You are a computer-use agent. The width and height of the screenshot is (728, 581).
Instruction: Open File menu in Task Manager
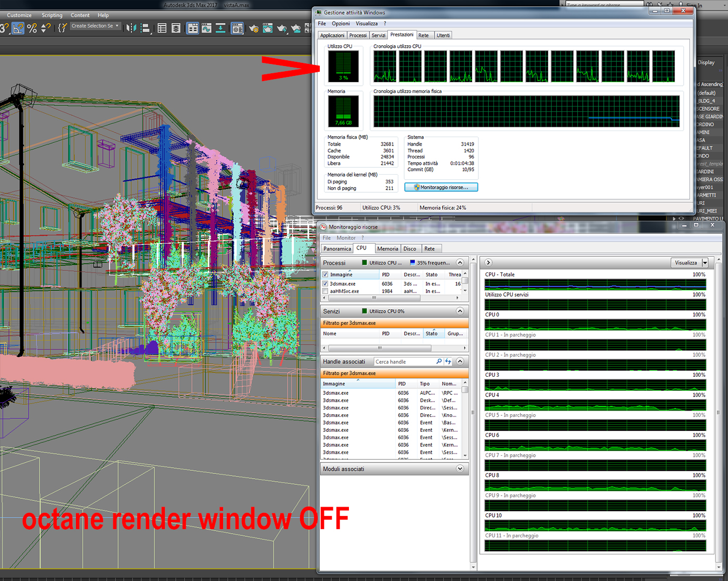pos(322,23)
